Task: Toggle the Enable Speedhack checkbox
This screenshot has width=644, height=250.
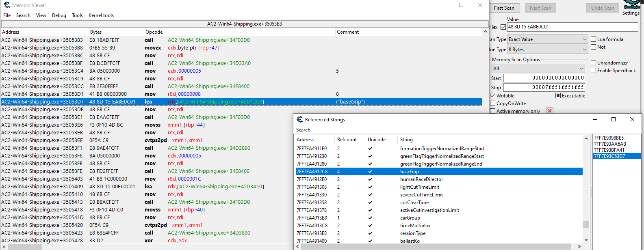Action: [594, 71]
